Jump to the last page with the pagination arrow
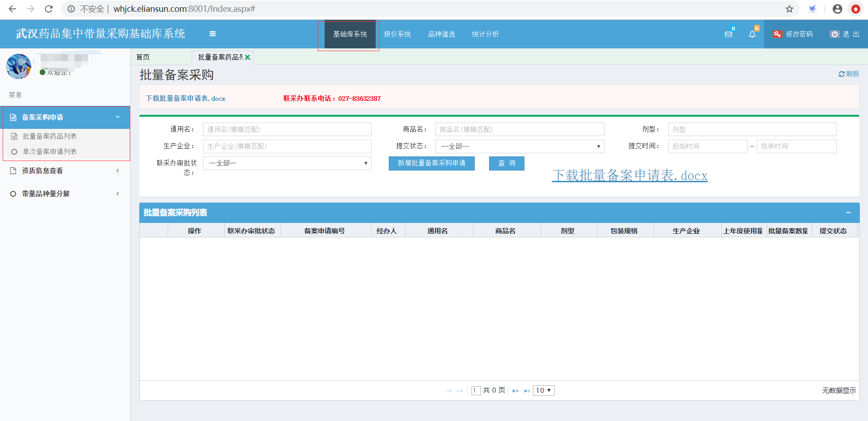868x421 pixels. click(527, 390)
